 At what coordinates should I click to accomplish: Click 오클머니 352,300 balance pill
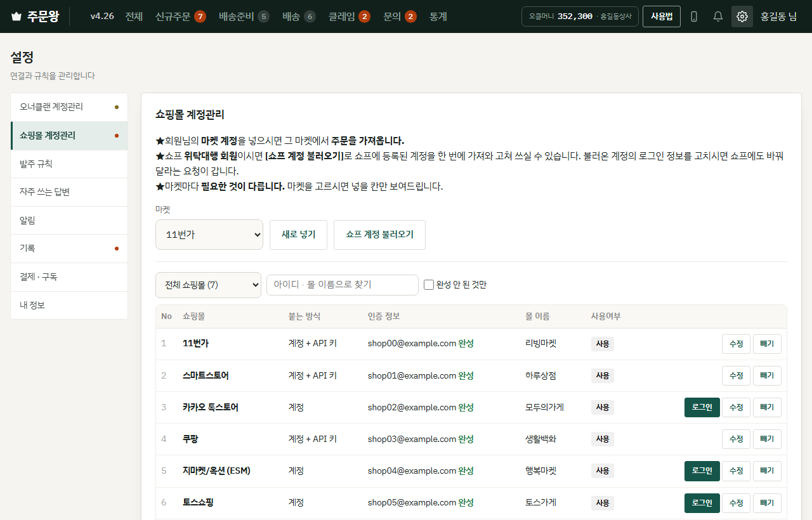coord(580,16)
